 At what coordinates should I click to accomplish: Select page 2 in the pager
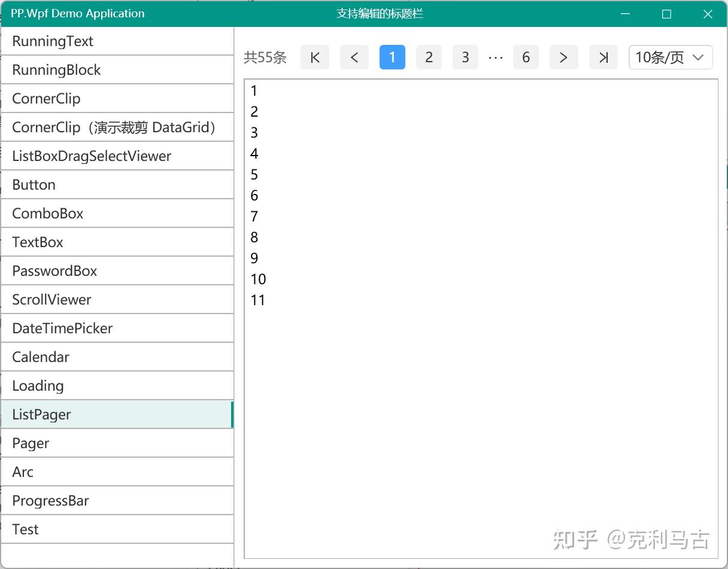429,57
